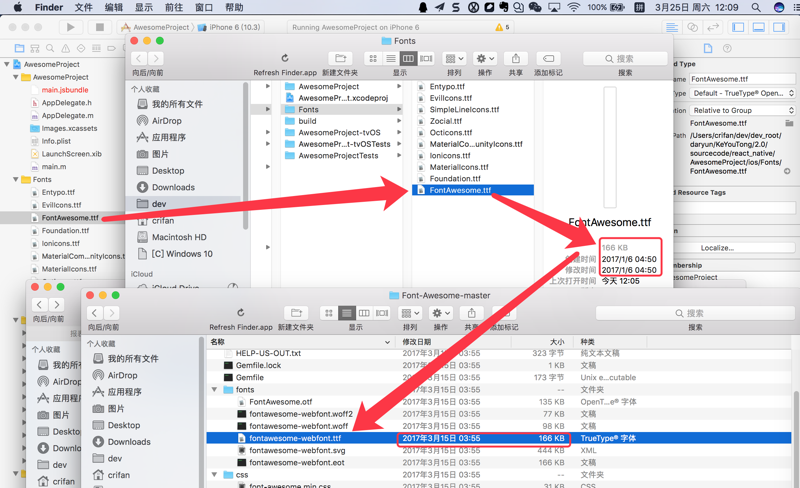Click the new folder icon in the Fonts window
This screenshot has width=800, height=488.
tap(340, 58)
